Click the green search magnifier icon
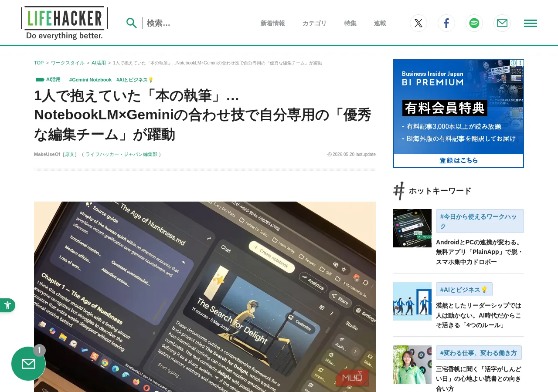This screenshot has height=392, width=558. pos(132,23)
